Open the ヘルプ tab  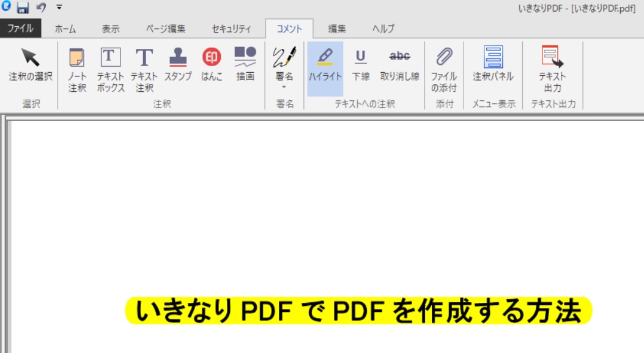tap(383, 29)
